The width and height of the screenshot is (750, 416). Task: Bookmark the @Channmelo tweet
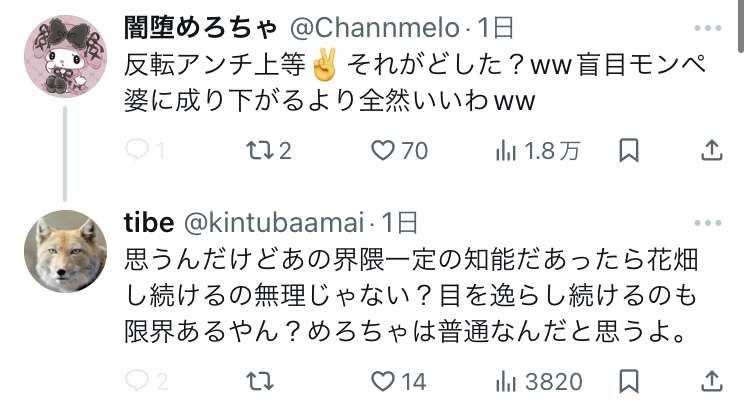click(x=629, y=150)
